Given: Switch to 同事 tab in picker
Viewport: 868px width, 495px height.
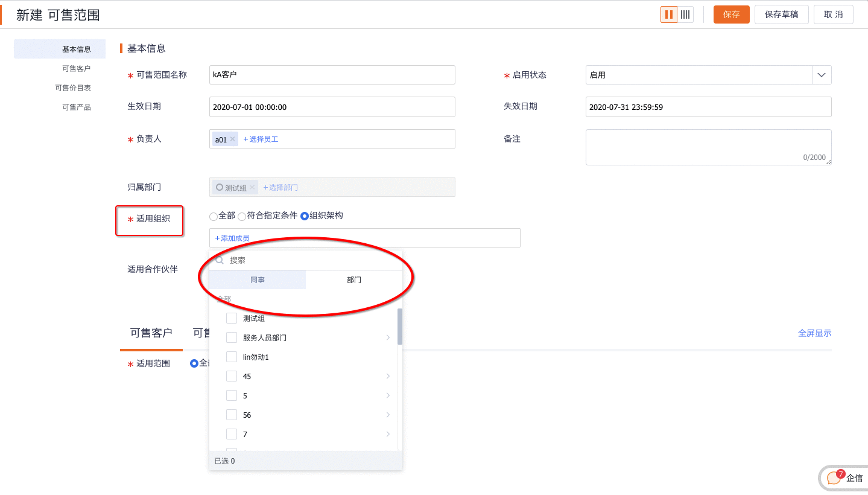Looking at the screenshot, I should tap(258, 279).
